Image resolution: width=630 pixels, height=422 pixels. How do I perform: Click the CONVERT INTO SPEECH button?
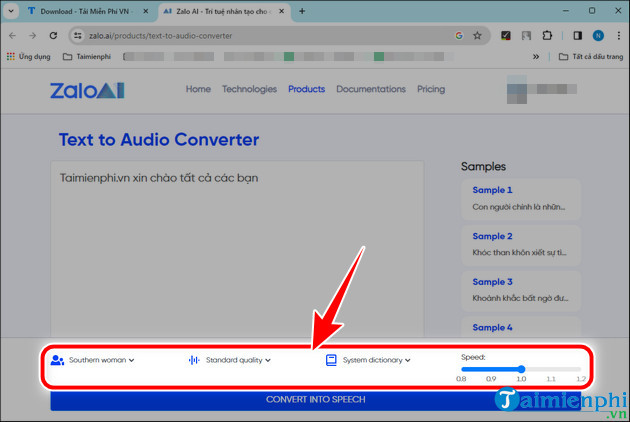click(315, 400)
